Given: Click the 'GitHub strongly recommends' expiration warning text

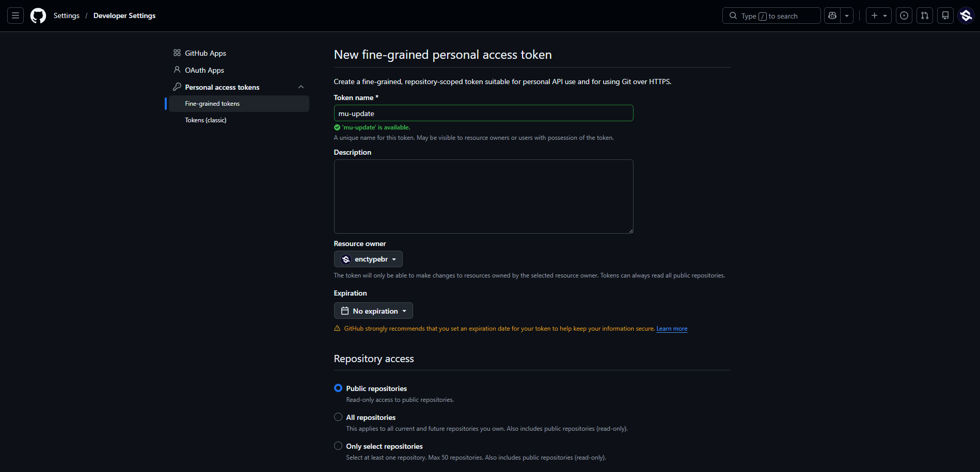Looking at the screenshot, I should click(x=499, y=329).
